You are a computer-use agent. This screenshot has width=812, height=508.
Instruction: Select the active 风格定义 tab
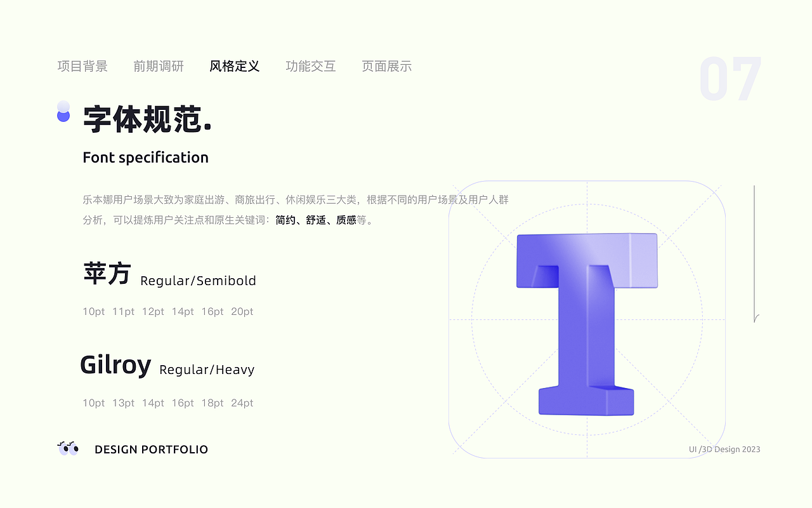pos(235,66)
